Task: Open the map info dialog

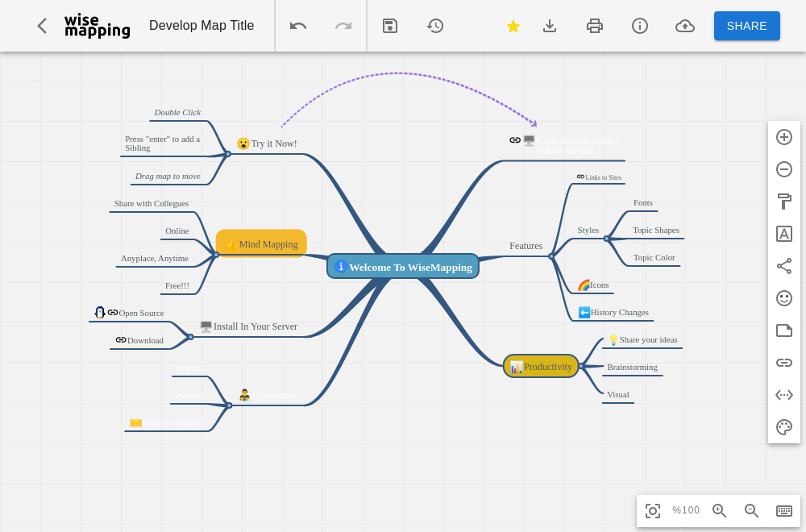Action: (x=640, y=26)
